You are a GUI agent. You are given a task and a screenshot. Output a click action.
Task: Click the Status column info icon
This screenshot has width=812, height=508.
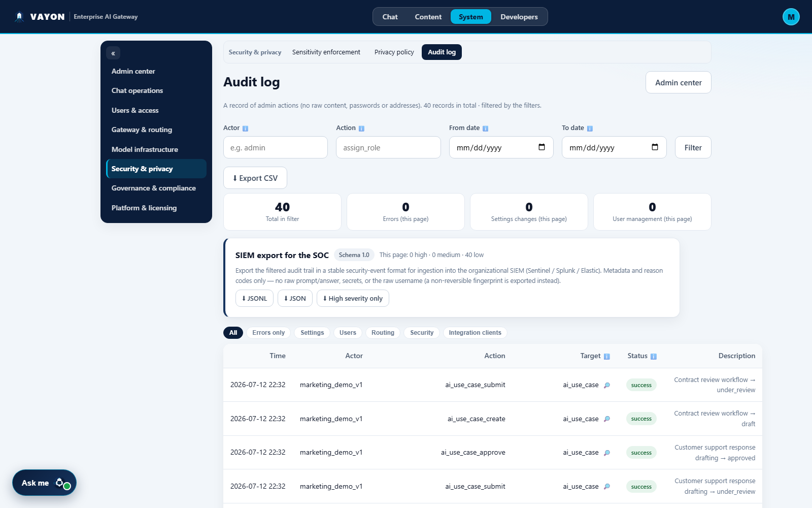pos(654,357)
